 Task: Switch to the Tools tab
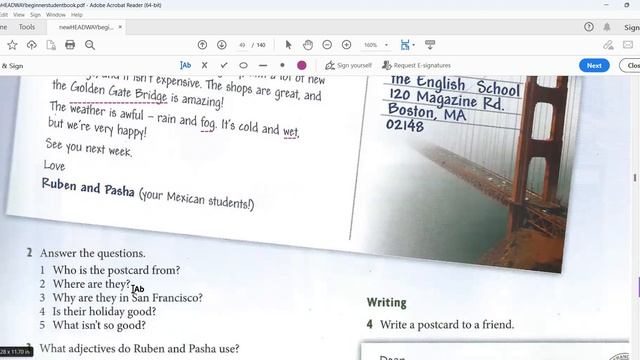click(27, 27)
